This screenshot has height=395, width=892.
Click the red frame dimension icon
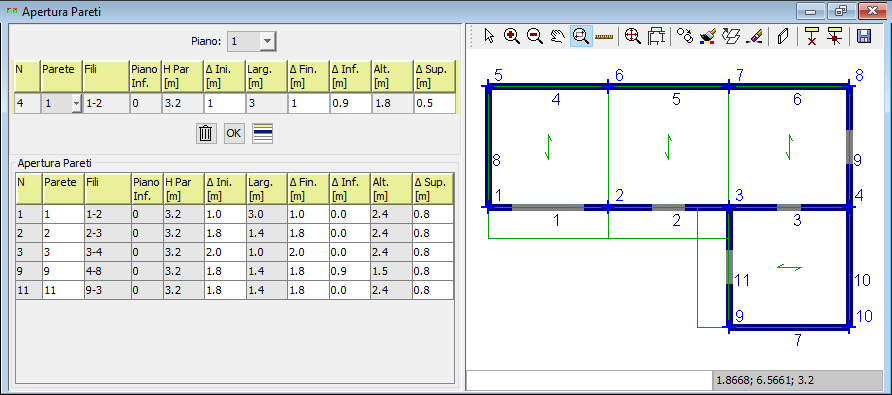[656, 36]
